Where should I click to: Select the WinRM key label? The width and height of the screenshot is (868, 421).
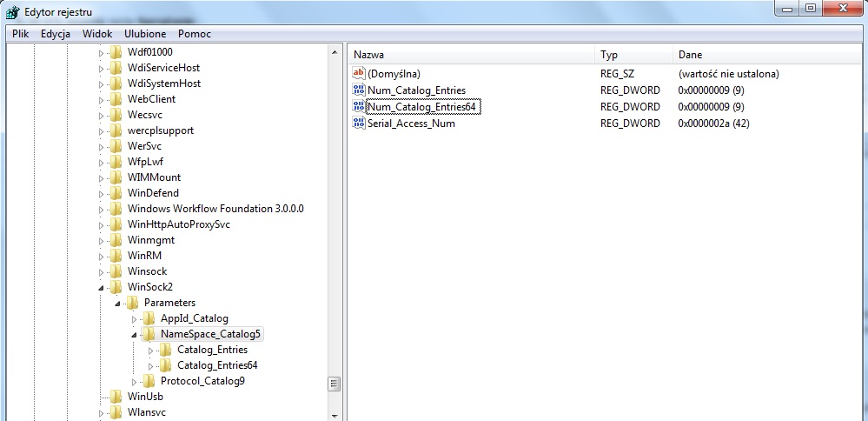tap(144, 256)
